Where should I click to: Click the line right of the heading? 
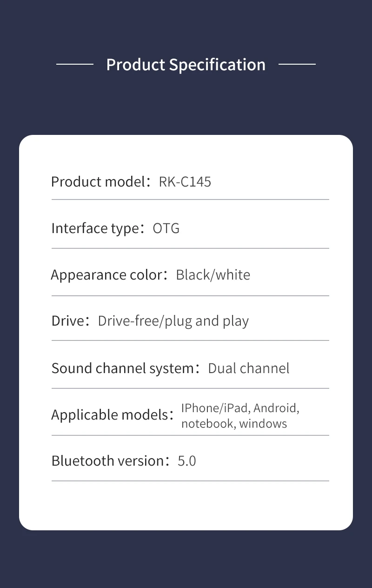pyautogui.click(x=297, y=64)
